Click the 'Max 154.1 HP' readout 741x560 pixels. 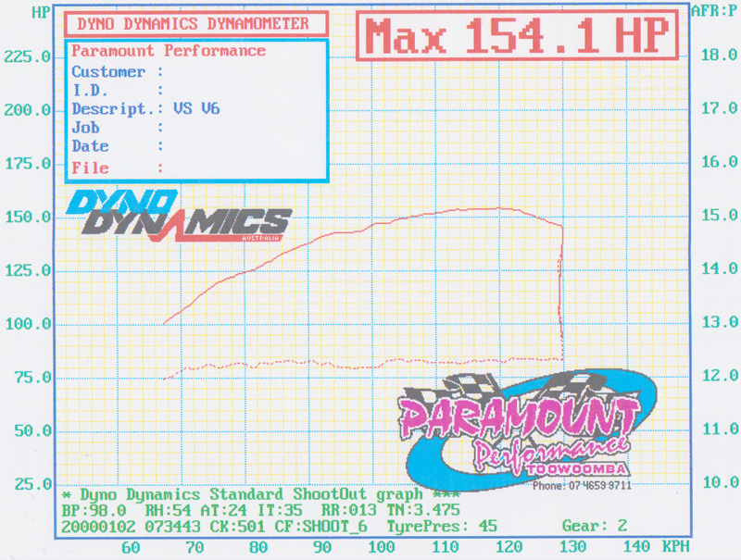pyautogui.click(x=517, y=36)
